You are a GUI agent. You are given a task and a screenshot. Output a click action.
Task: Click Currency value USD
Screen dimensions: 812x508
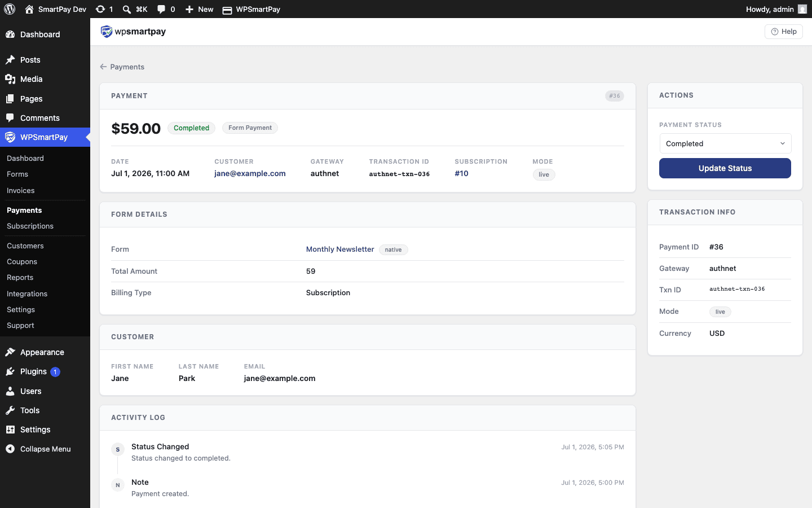(x=717, y=333)
